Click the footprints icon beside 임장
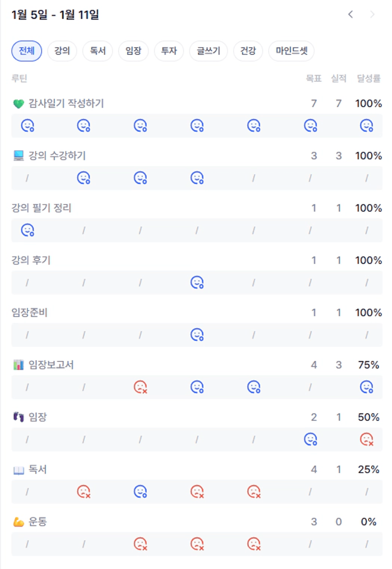The width and height of the screenshot is (392, 569). [18, 417]
